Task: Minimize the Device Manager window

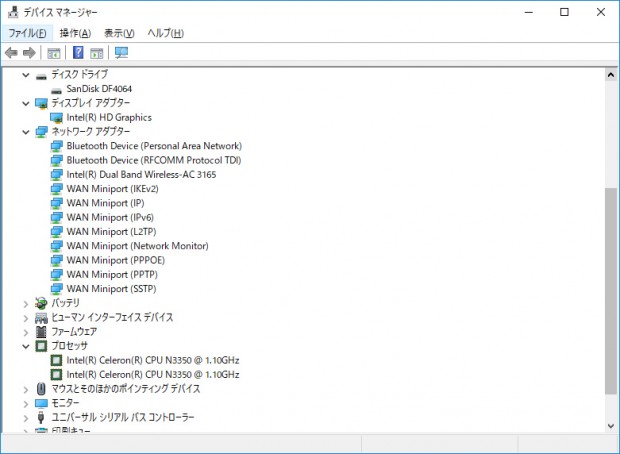Action: tap(529, 12)
